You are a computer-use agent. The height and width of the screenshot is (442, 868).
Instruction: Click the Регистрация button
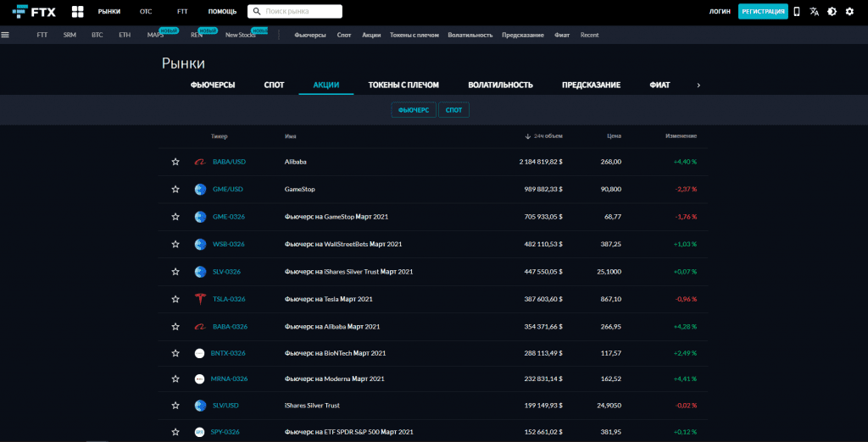point(763,12)
